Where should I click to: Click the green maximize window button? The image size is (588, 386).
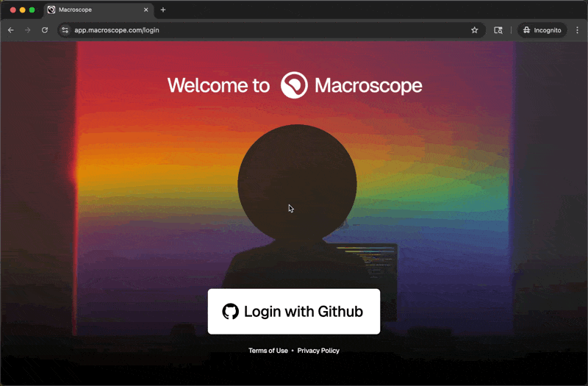coord(32,10)
